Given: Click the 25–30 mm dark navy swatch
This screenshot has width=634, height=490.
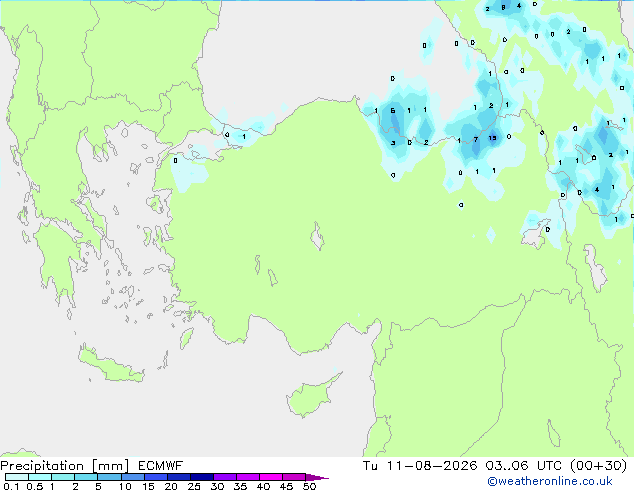Looking at the screenshot, I should point(201,477).
